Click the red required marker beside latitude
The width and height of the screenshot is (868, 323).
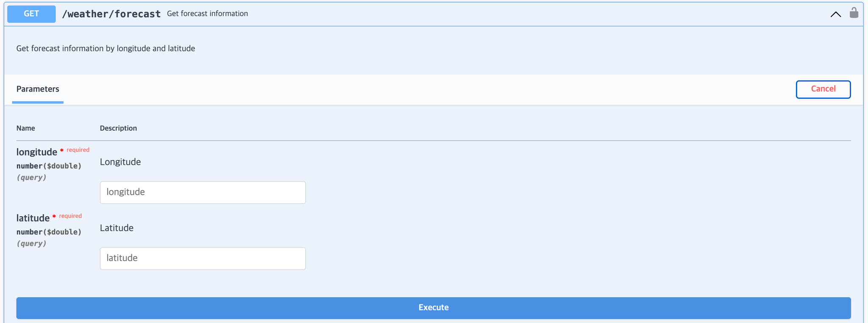tap(67, 216)
